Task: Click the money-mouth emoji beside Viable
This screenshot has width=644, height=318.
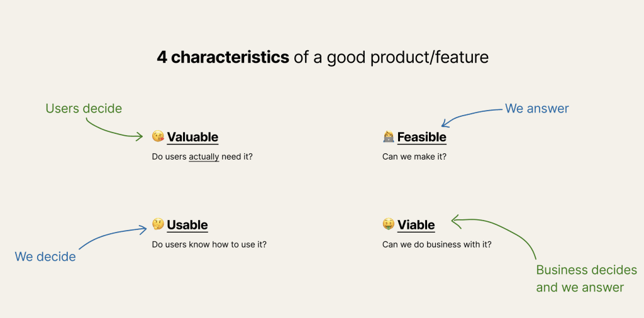Action: (388, 224)
